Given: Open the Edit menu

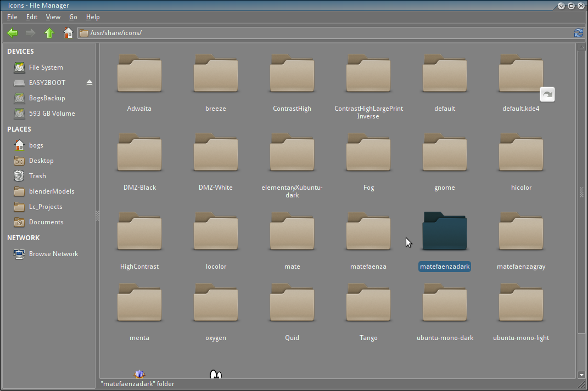Looking at the screenshot, I should [x=32, y=17].
